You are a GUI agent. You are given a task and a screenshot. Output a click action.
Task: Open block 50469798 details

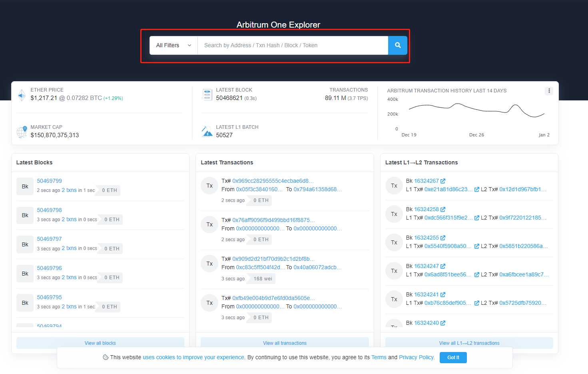click(49, 210)
